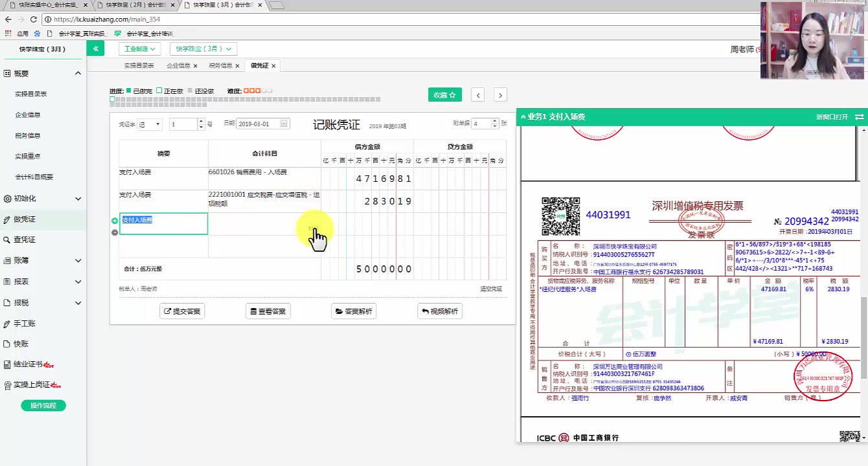
Task: Switch to 企业信息 tab
Action: 178,65
